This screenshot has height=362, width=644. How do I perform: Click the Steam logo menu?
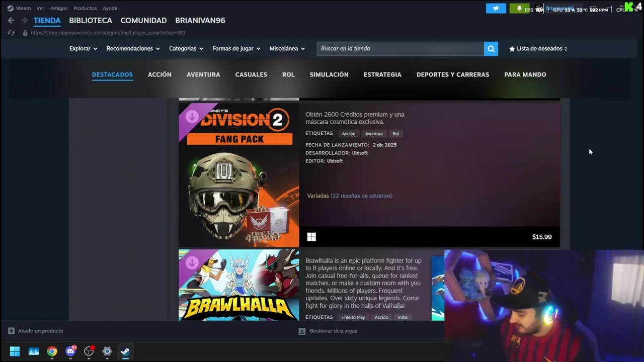(x=10, y=8)
